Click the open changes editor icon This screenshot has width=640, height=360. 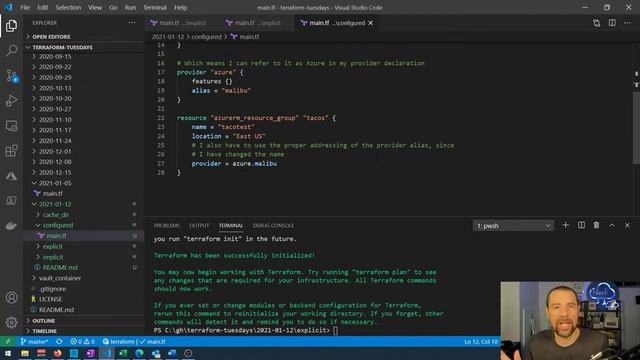[596, 23]
